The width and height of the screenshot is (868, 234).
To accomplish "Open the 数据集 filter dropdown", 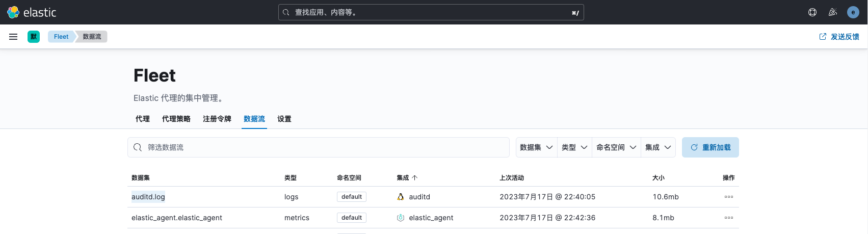I will pos(536,147).
